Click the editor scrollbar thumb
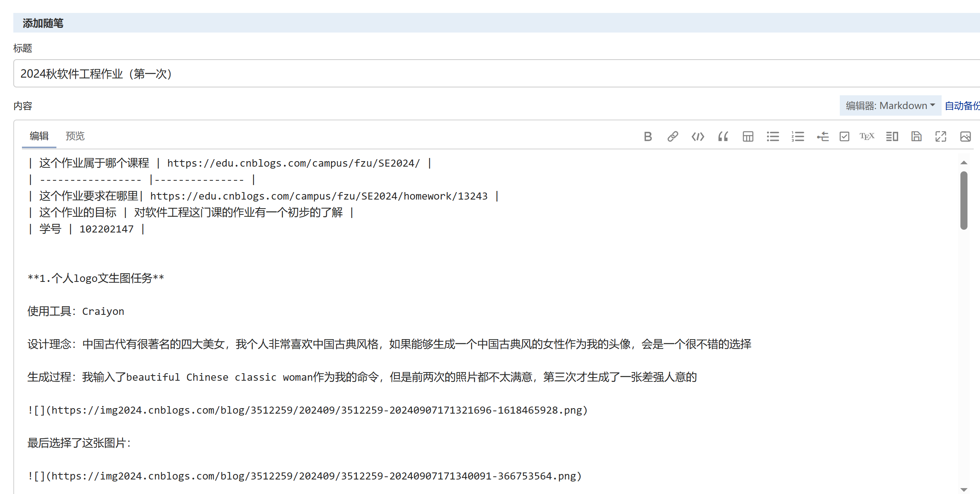The height and width of the screenshot is (494, 980). point(964,200)
